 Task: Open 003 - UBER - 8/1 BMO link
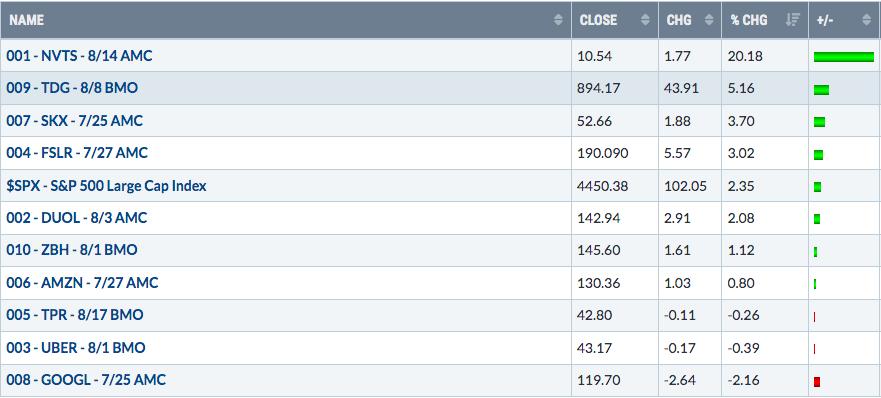76,348
